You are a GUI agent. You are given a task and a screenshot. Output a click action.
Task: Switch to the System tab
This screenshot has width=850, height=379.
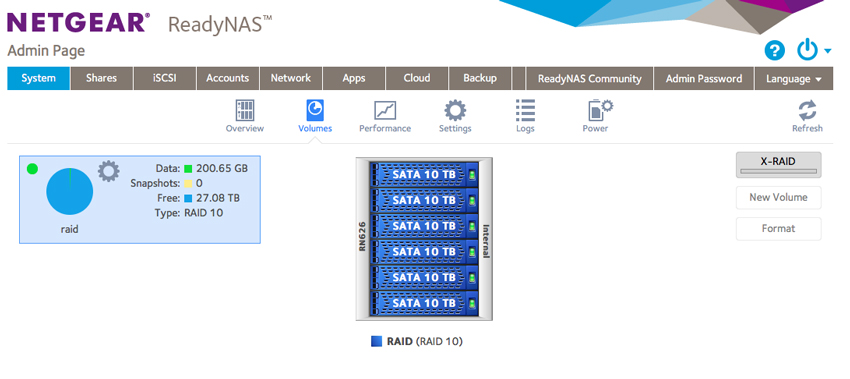(38, 78)
